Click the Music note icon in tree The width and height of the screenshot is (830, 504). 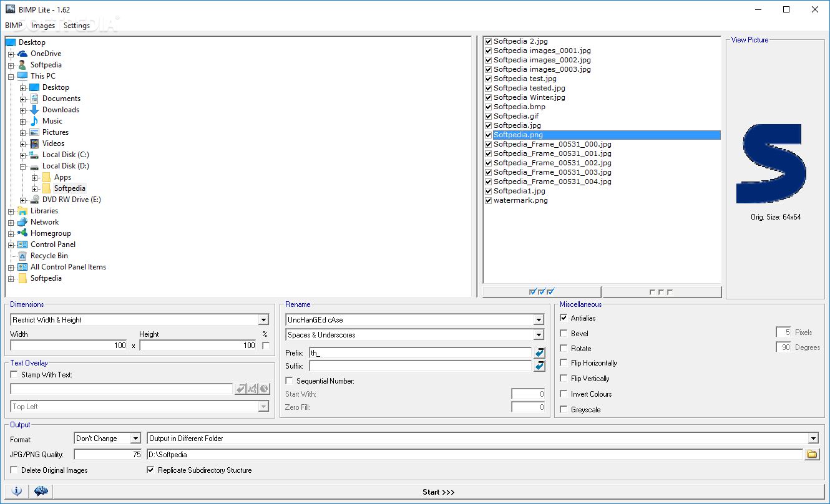pos(34,121)
